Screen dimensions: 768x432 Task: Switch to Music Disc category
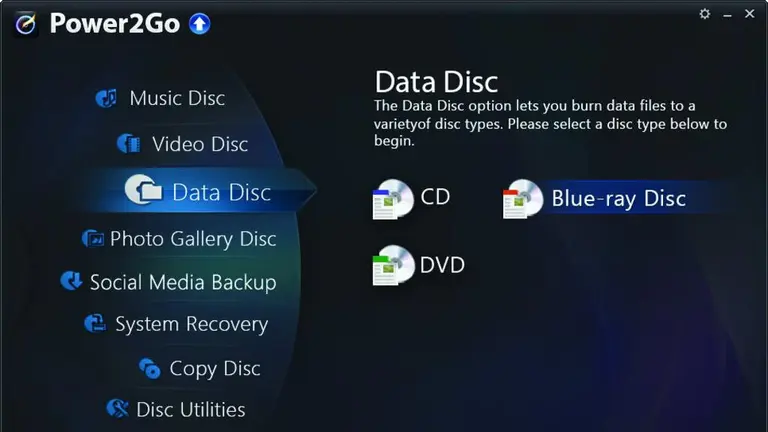click(177, 98)
